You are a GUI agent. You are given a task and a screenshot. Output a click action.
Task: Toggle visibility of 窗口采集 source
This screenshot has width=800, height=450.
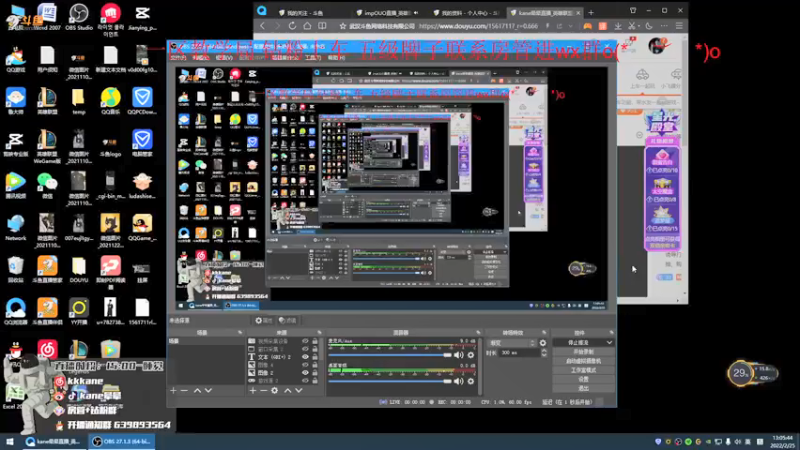[305, 349]
